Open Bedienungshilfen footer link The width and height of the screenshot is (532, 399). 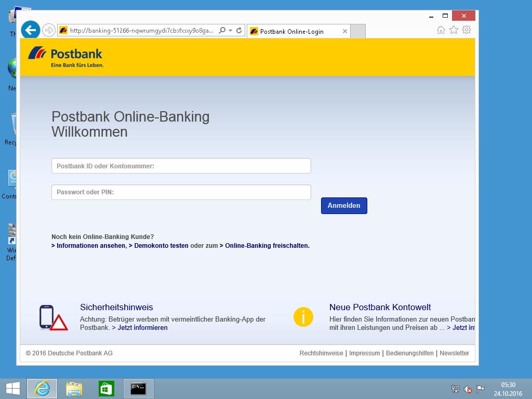click(x=410, y=353)
